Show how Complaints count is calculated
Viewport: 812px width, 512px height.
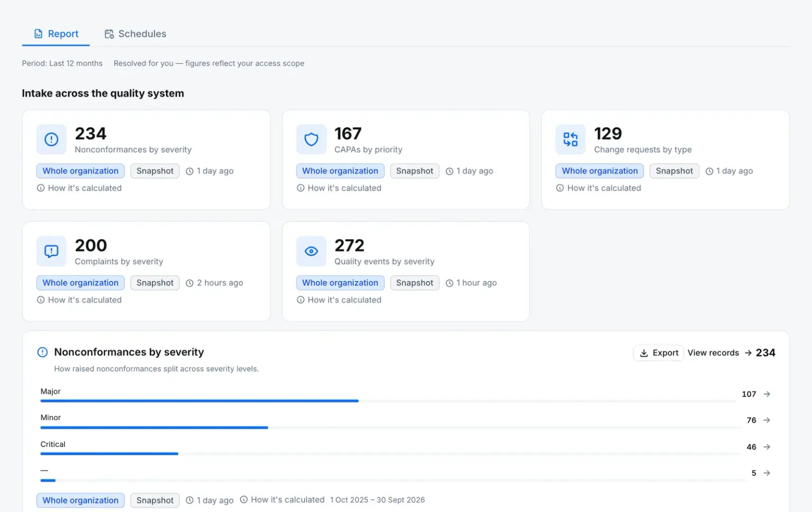click(x=79, y=300)
